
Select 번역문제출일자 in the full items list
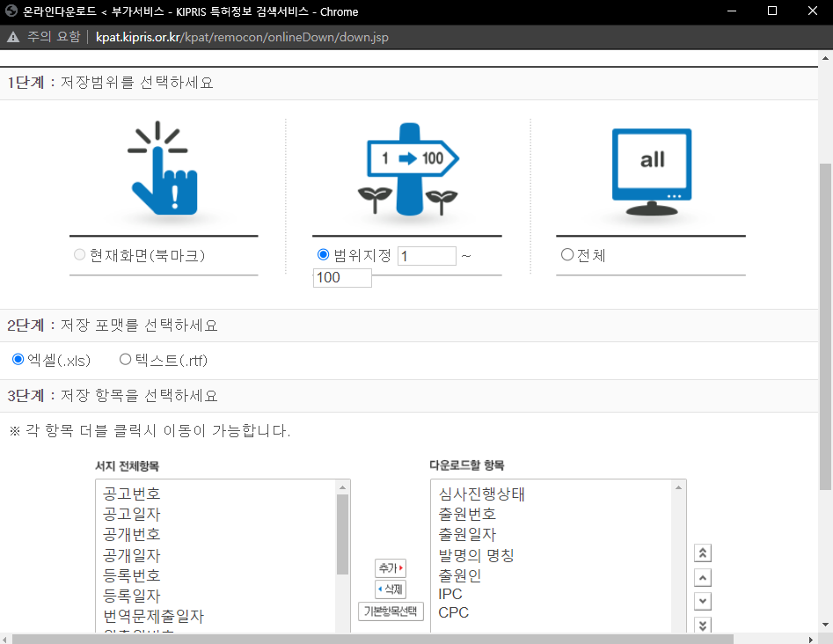tap(154, 617)
